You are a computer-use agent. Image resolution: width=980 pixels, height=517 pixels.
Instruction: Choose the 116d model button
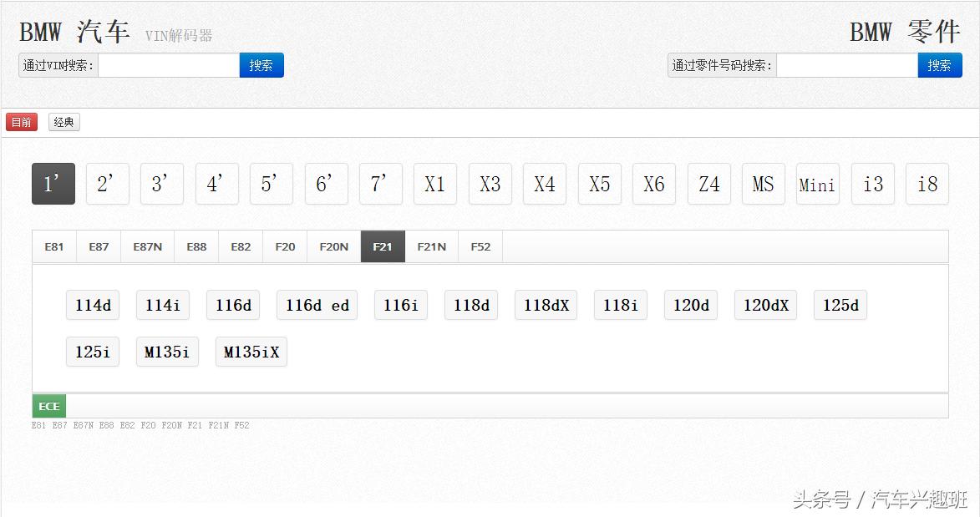tap(233, 305)
